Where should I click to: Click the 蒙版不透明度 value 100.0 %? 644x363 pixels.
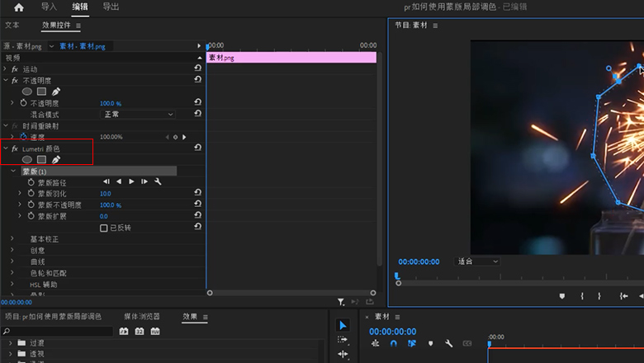[x=111, y=205]
